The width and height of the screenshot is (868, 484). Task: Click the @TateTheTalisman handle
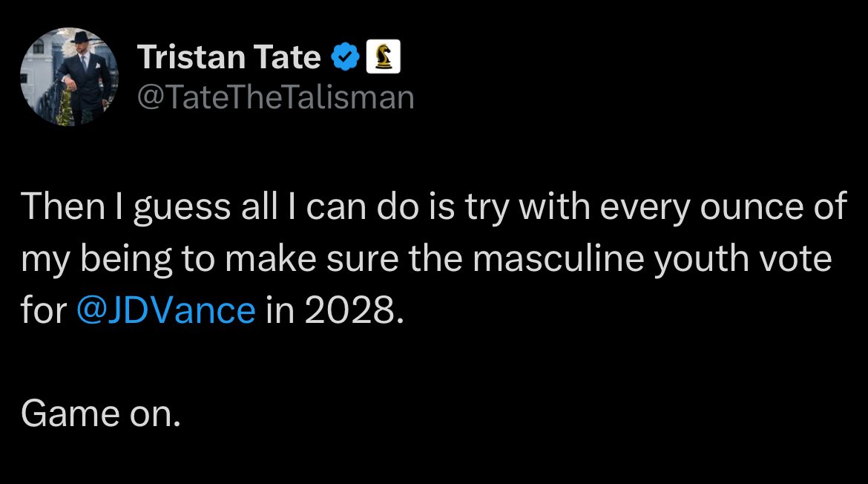(x=275, y=97)
